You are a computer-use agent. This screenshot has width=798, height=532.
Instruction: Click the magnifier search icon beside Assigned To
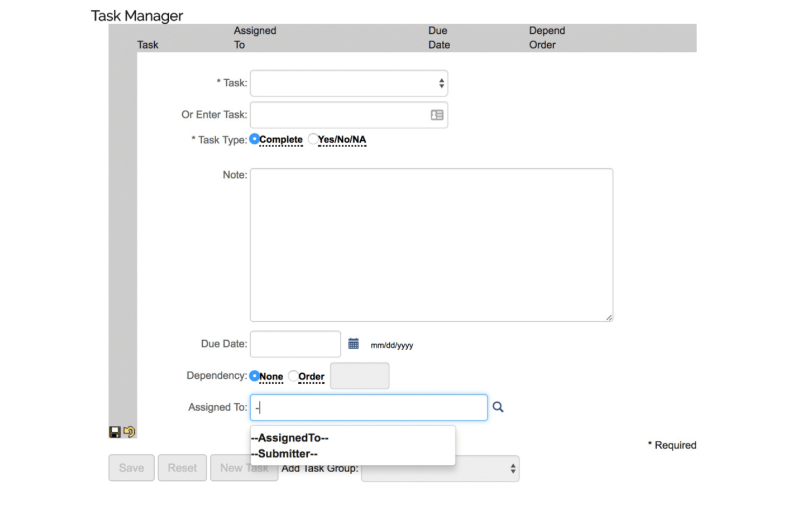point(498,407)
